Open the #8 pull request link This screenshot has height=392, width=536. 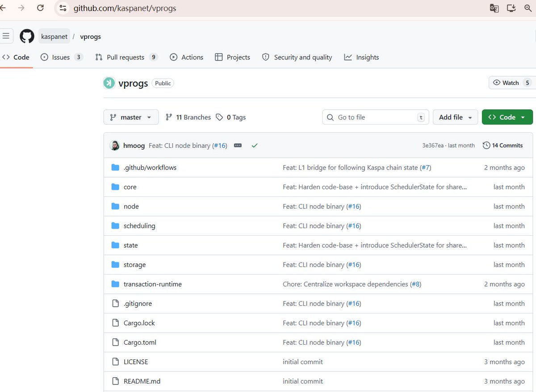coord(415,284)
